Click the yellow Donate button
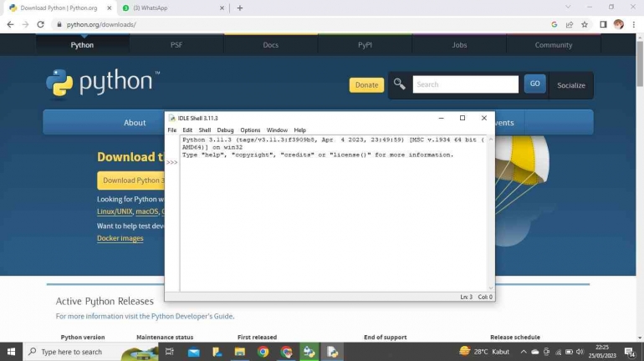The height and width of the screenshot is (361, 644). point(366,85)
